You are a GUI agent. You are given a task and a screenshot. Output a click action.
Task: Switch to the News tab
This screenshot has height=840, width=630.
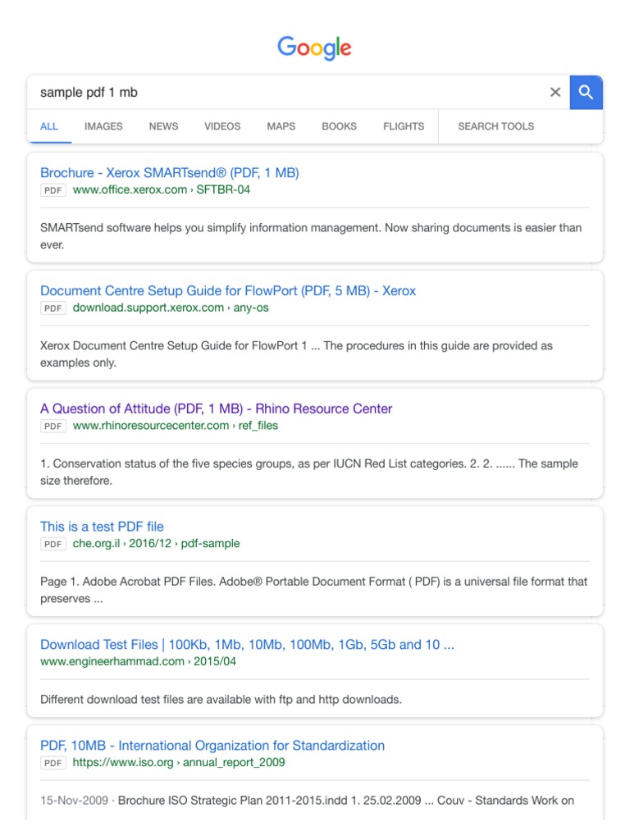point(163,126)
